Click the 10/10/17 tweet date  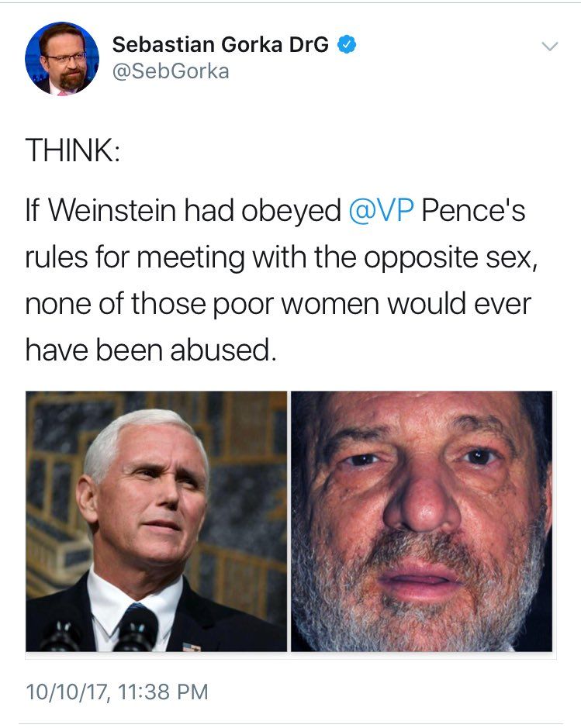click(x=68, y=691)
